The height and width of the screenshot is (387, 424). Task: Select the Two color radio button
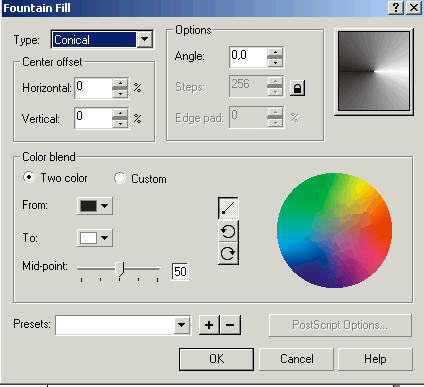tap(29, 177)
